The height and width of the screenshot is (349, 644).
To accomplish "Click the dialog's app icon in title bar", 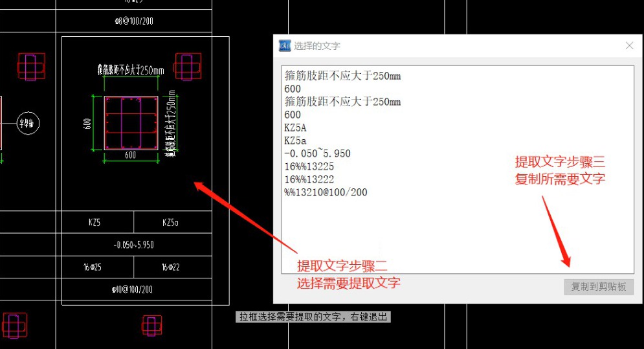I will pos(285,45).
